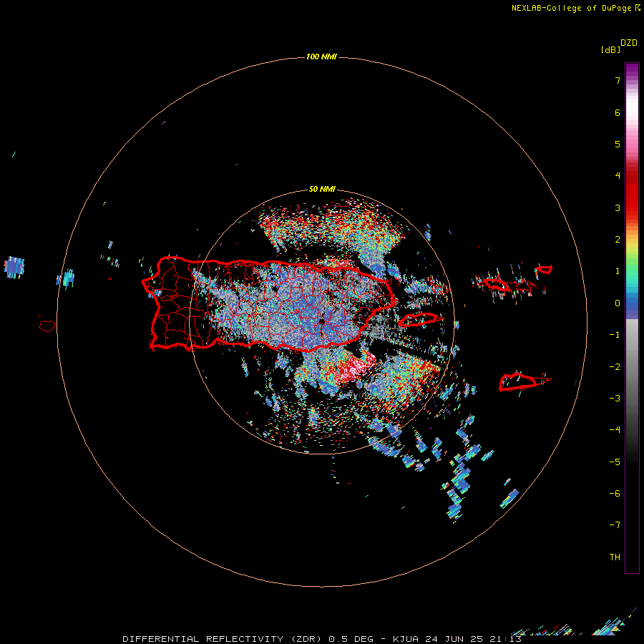Image resolution: width=644 pixels, height=644 pixels.
Task: Click the small easternmost island outline
Action: pyautogui.click(x=545, y=270)
